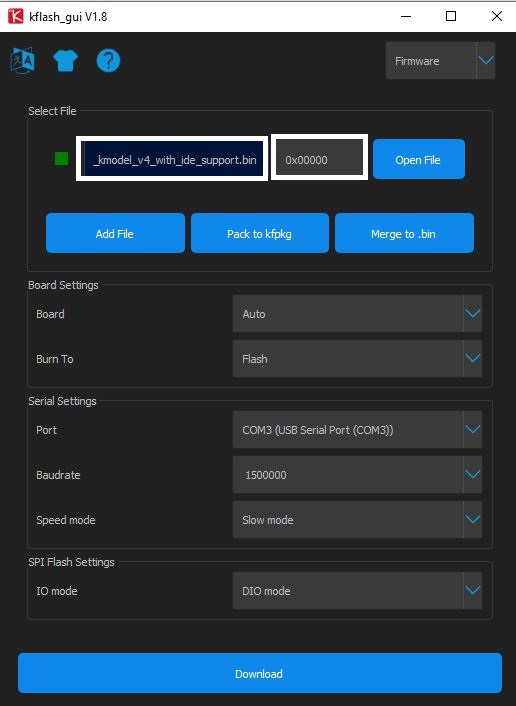Click the 0x00000 address field
This screenshot has height=706, width=516.
(319, 157)
